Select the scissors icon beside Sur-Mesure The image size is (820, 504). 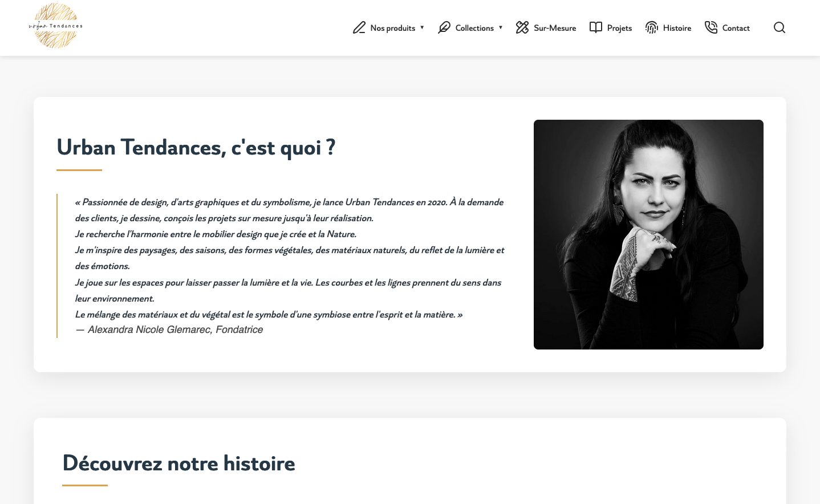coord(522,27)
